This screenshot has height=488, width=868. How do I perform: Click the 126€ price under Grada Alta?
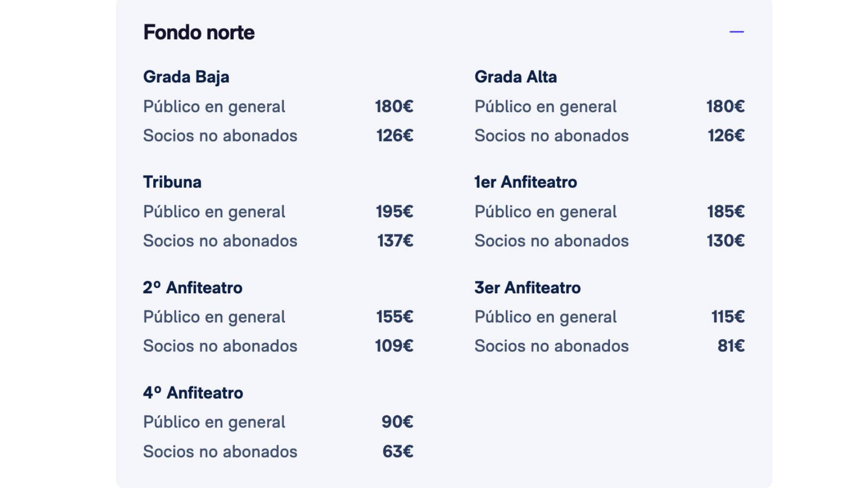(x=726, y=135)
